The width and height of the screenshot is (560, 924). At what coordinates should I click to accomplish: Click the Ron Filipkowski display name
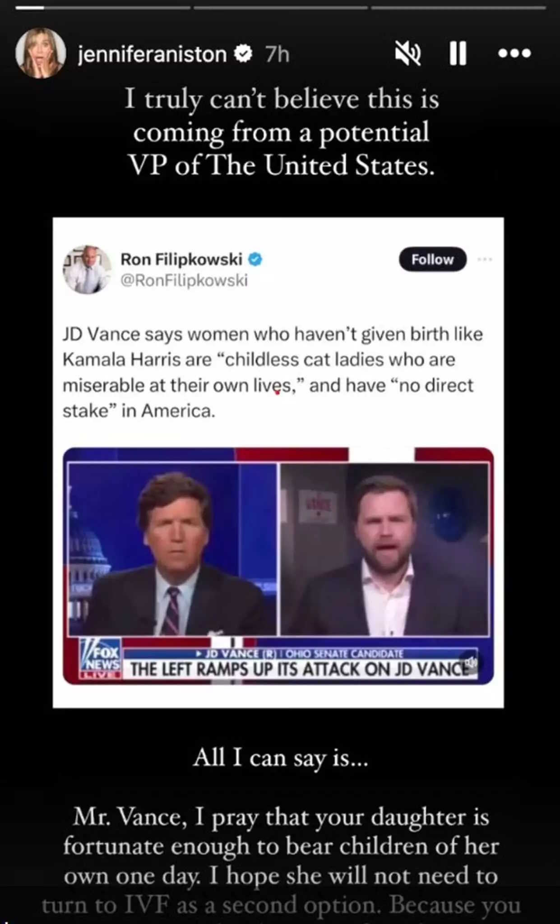[x=181, y=259]
